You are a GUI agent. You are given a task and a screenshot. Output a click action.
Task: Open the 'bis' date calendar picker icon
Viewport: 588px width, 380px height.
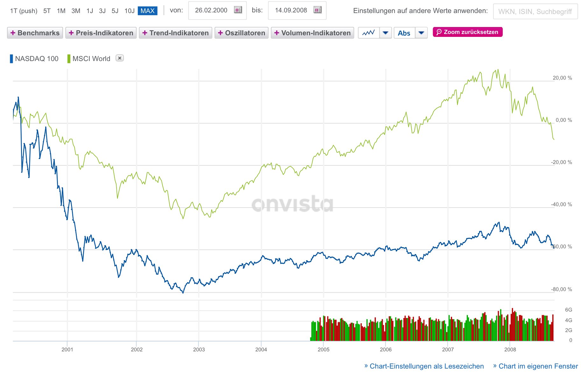(x=317, y=10)
